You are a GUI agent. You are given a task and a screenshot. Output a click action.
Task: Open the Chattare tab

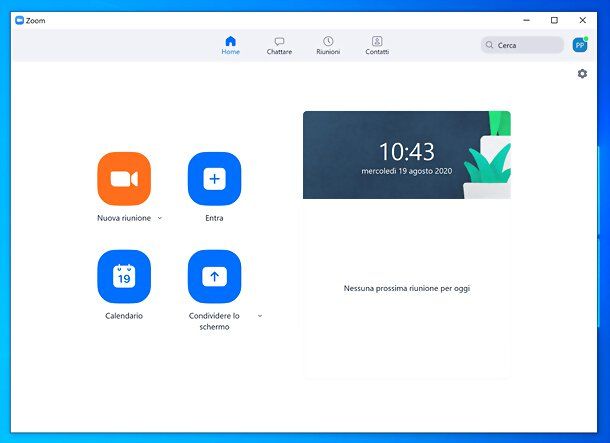point(279,46)
